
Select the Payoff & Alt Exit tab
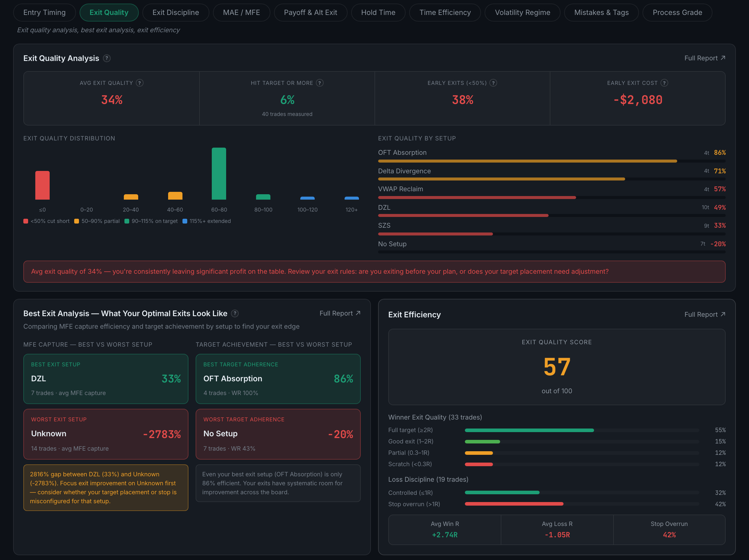[310, 13]
